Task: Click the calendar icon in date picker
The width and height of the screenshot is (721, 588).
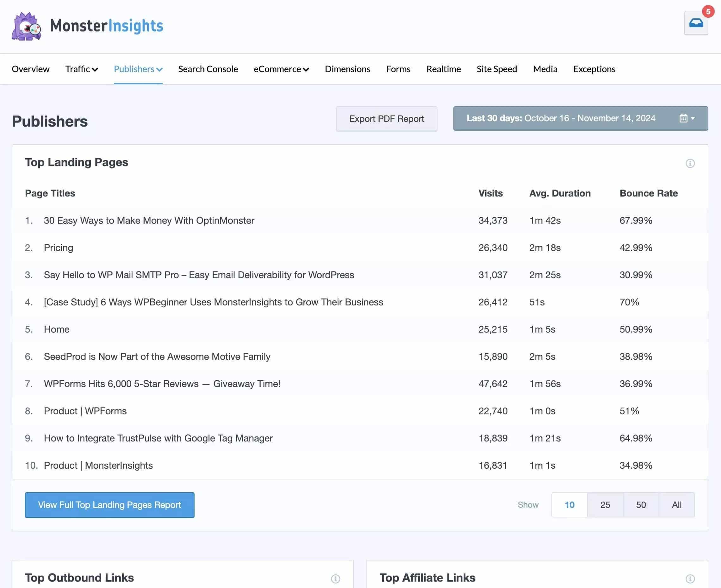Action: (683, 118)
